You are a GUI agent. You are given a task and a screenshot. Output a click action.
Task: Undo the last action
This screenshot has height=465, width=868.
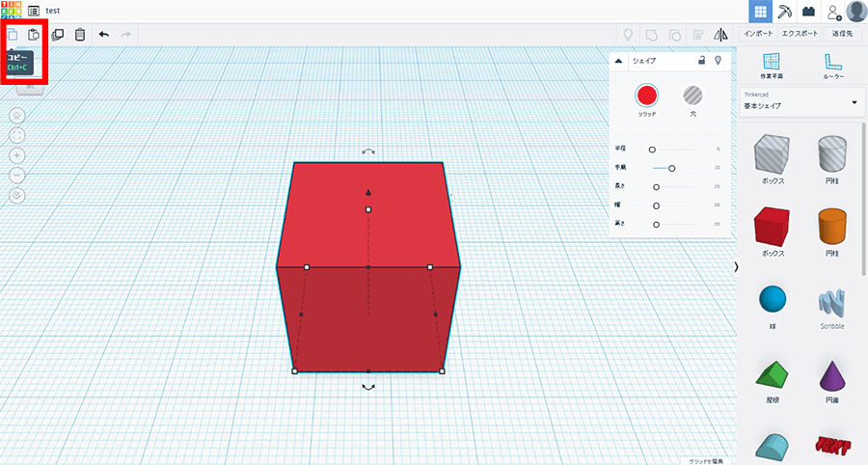click(x=104, y=35)
